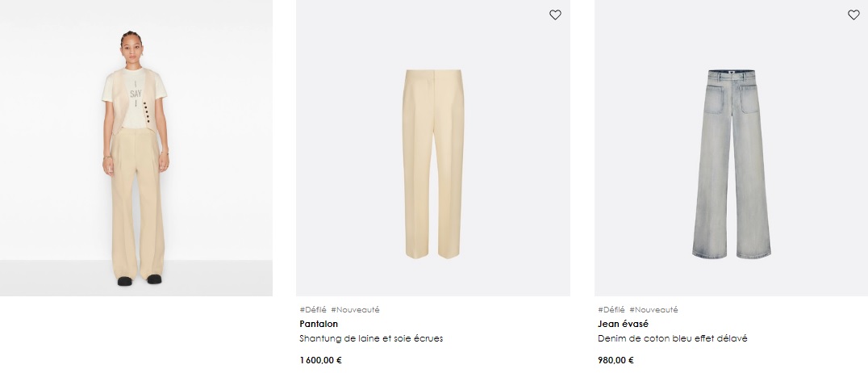Open the beige Pantalon product image
This screenshot has height=373, width=868.
point(433,148)
